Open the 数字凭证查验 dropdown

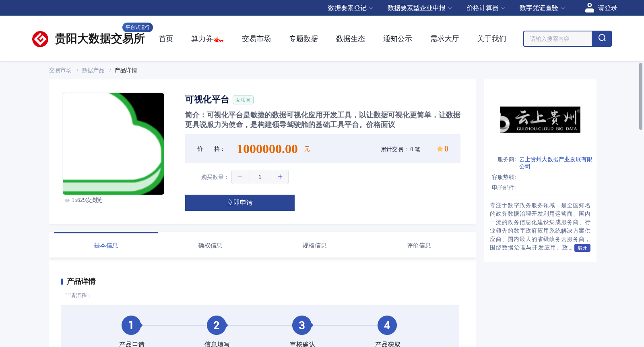tap(542, 8)
